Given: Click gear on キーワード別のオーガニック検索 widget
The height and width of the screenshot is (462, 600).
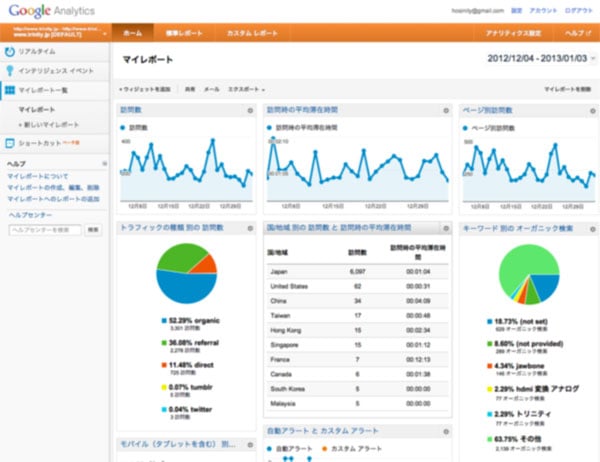Looking at the screenshot, I should [x=590, y=228].
